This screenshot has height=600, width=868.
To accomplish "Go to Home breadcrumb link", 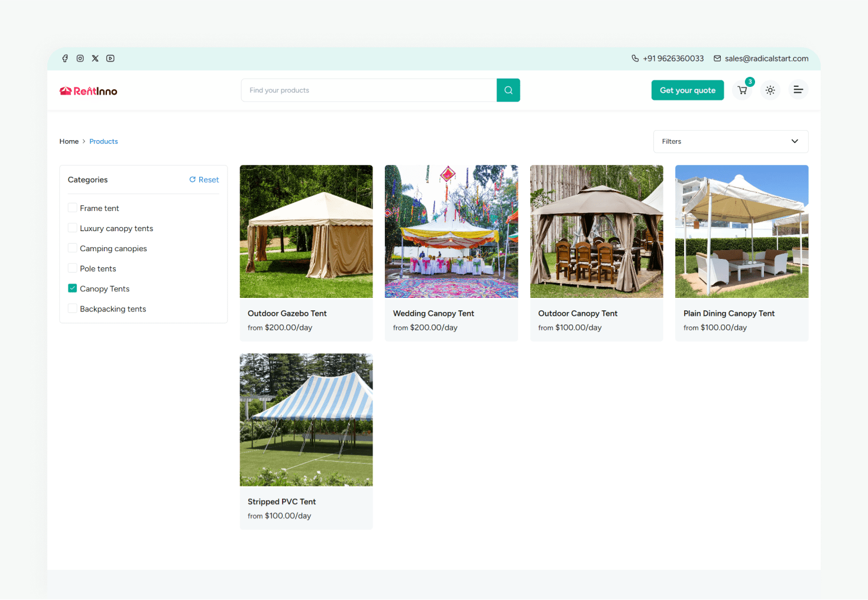I will pos(69,141).
